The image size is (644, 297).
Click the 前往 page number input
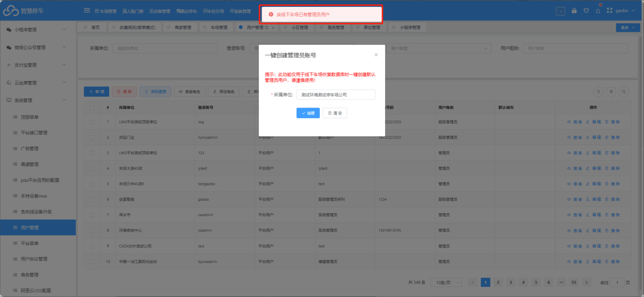coord(617,282)
